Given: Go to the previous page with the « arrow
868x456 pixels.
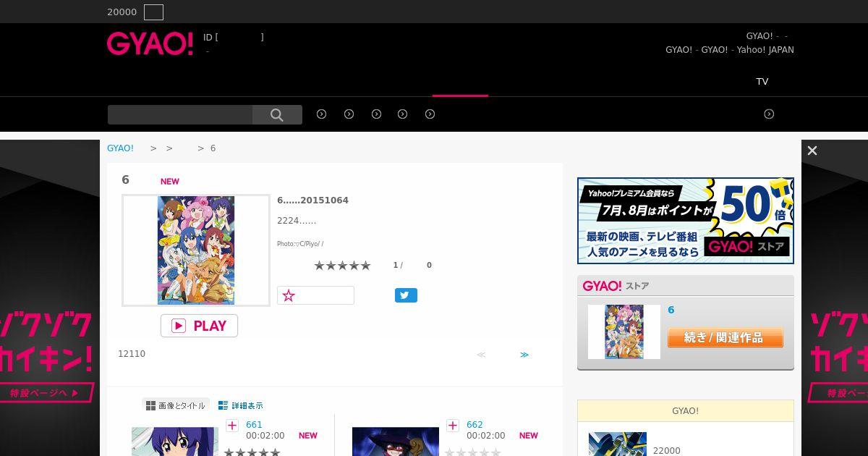Looking at the screenshot, I should point(481,355).
